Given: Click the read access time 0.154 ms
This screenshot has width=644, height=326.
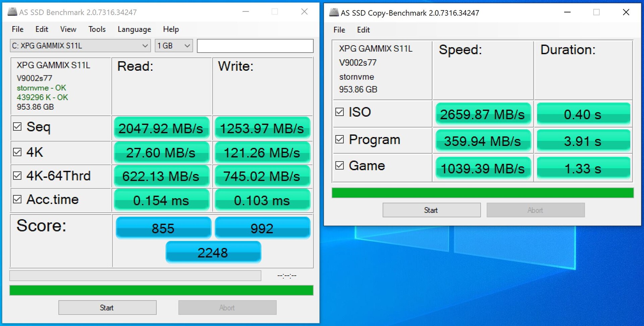Looking at the screenshot, I should (x=162, y=200).
